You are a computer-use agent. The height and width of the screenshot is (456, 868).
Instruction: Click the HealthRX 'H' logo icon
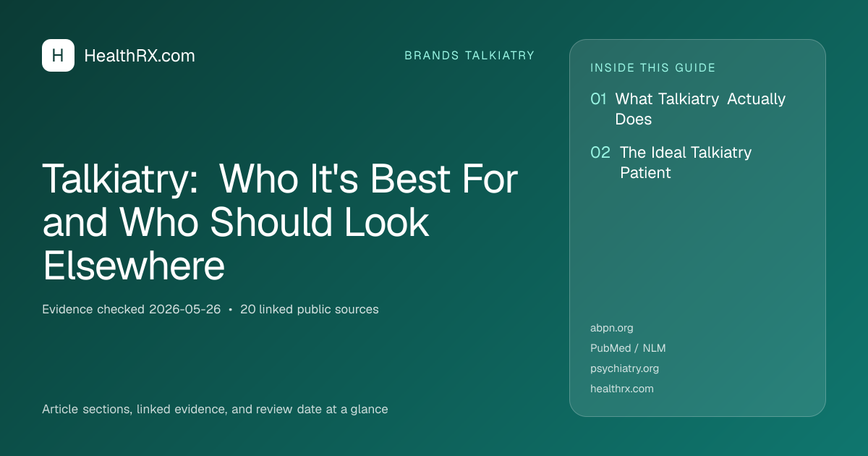[58, 56]
